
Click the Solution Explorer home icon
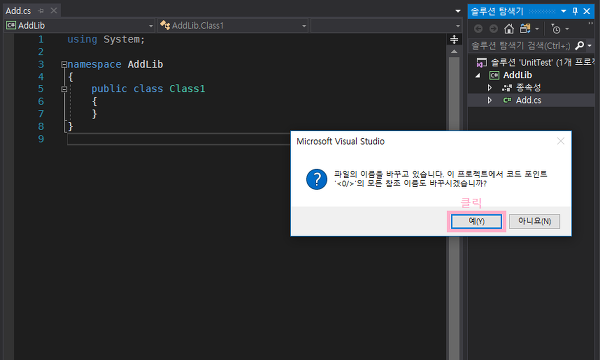(509, 29)
